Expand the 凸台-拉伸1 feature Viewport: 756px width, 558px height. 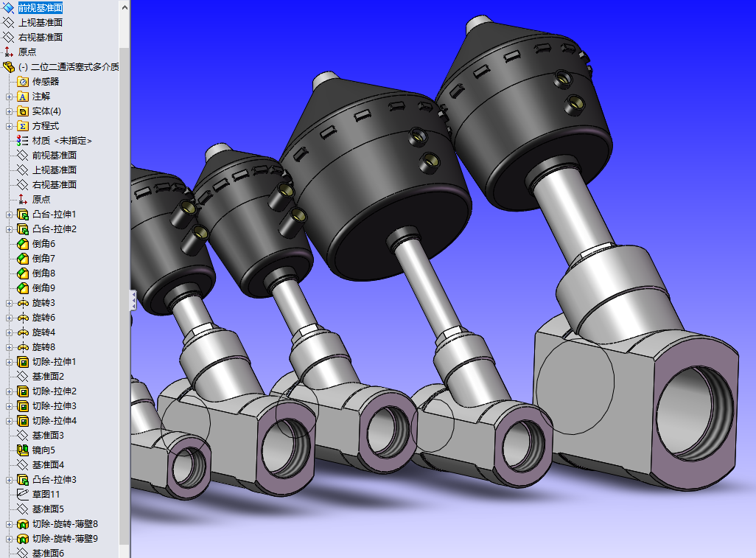point(9,215)
